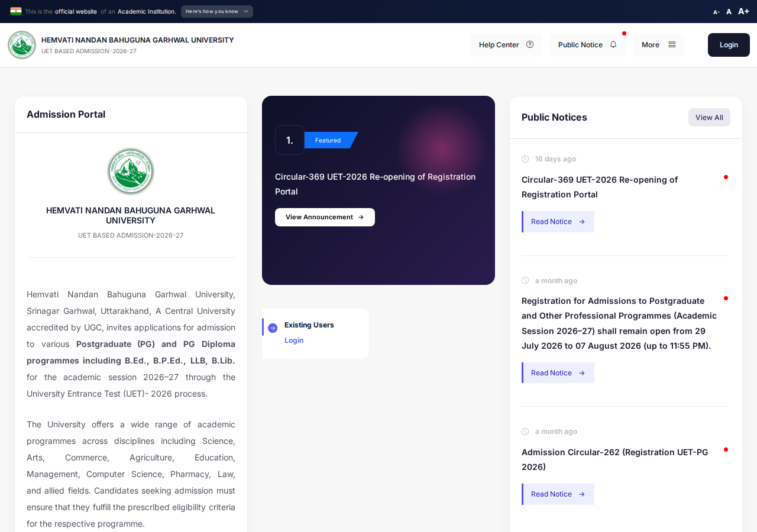
Task: Click the "Academic Institution." text in the top bar
Action: (147, 12)
